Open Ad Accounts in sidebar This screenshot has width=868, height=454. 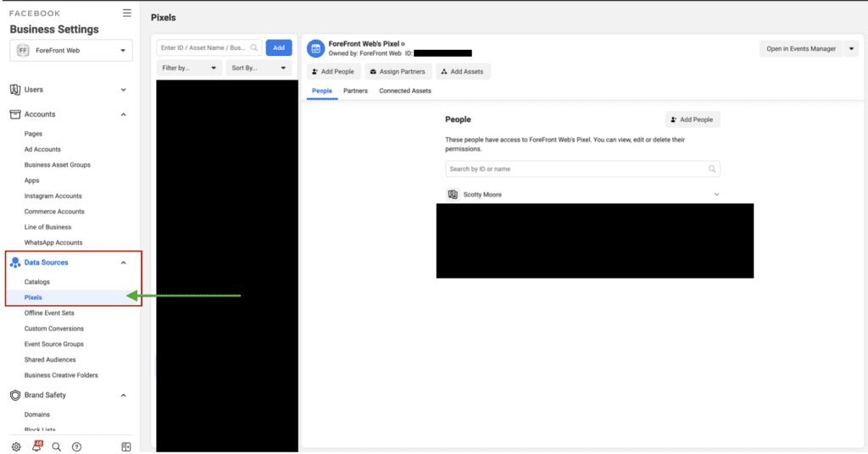coord(42,149)
